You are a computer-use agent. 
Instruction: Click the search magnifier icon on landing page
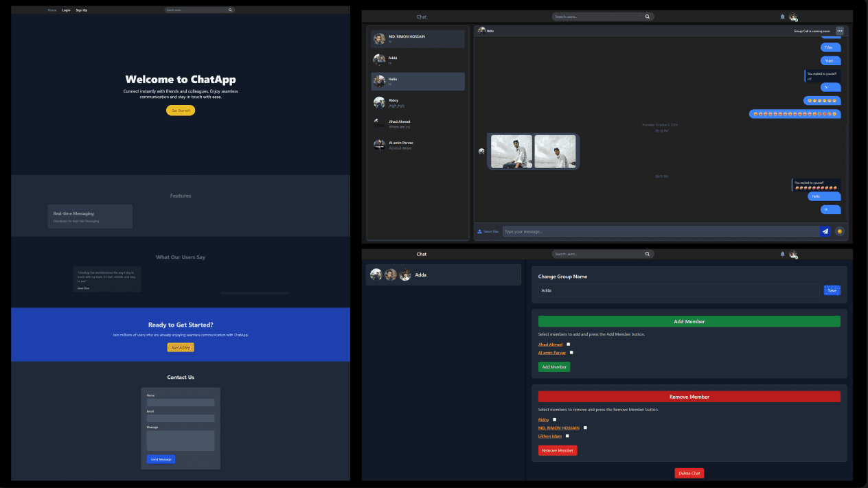230,10
